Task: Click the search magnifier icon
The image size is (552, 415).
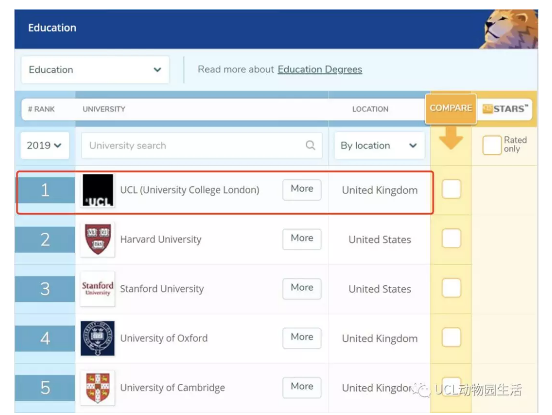Action: coord(310,145)
